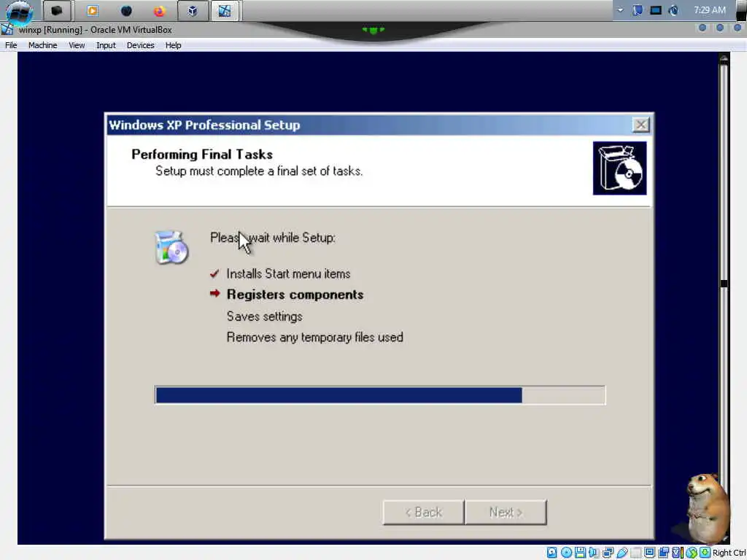Open the Machine menu
The height and width of the screenshot is (560, 747).
[x=42, y=45]
